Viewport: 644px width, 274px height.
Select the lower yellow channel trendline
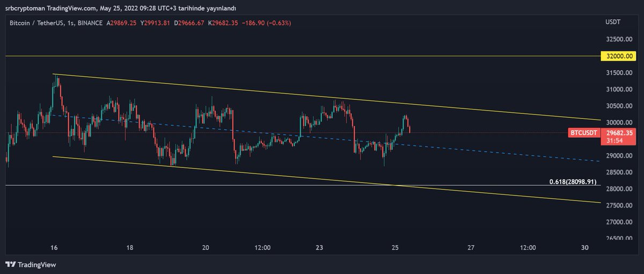326,180
